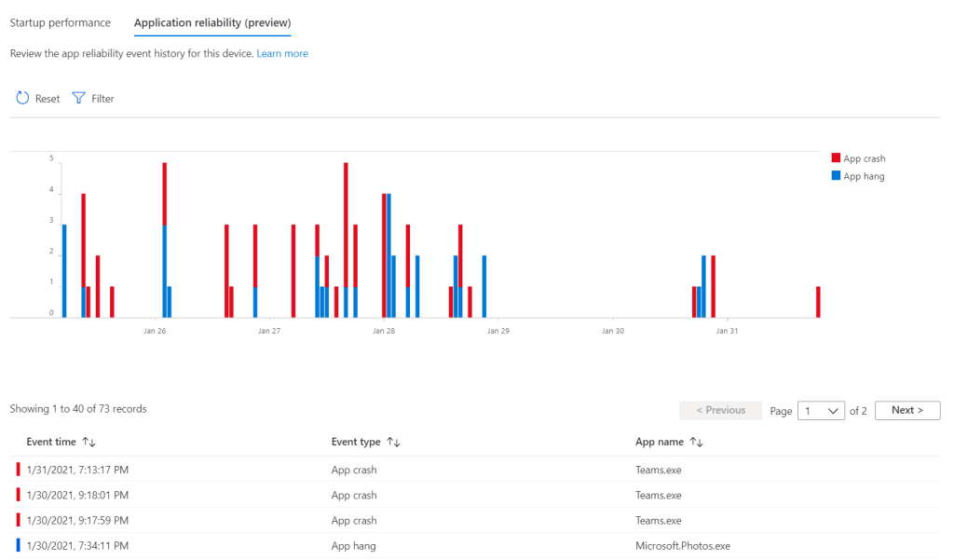Open the Learn more link
The image size is (954, 560).
coord(282,54)
